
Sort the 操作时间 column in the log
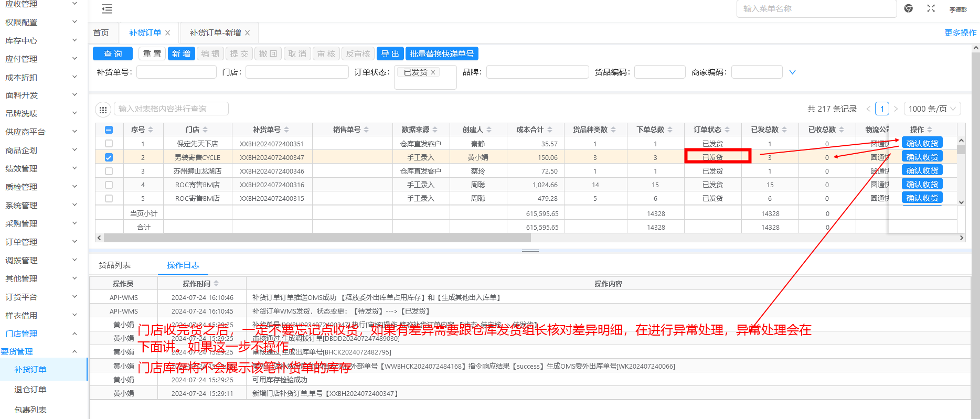pos(216,284)
